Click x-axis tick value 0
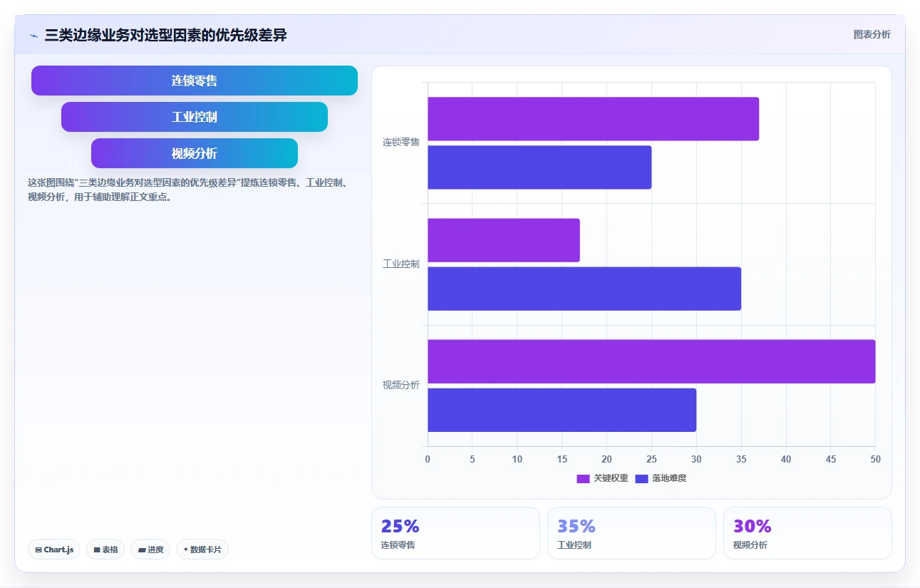 (428, 460)
